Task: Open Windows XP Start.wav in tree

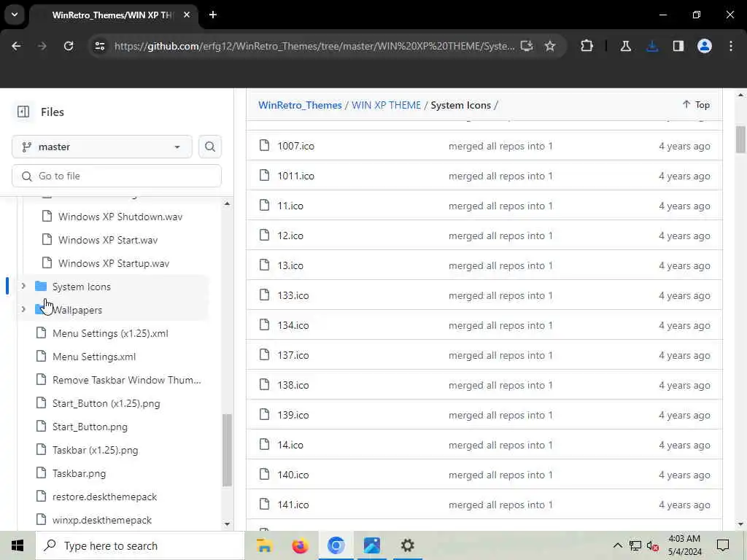Action: [x=108, y=240]
